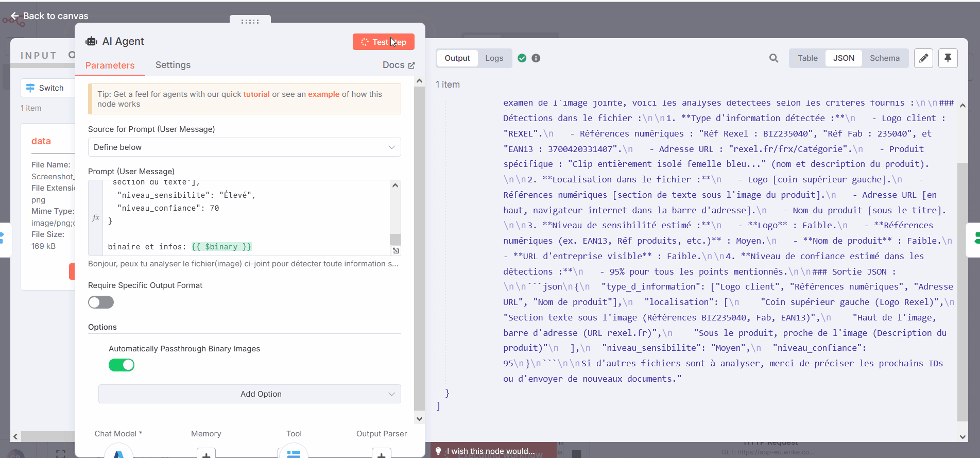This screenshot has height=458, width=980.
Task: Click input panel scroll left arrow
Action: tap(15, 437)
